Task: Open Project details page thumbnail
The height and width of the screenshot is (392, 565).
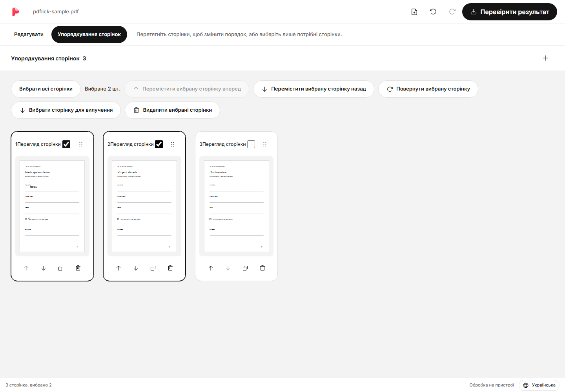Action: pos(144,206)
